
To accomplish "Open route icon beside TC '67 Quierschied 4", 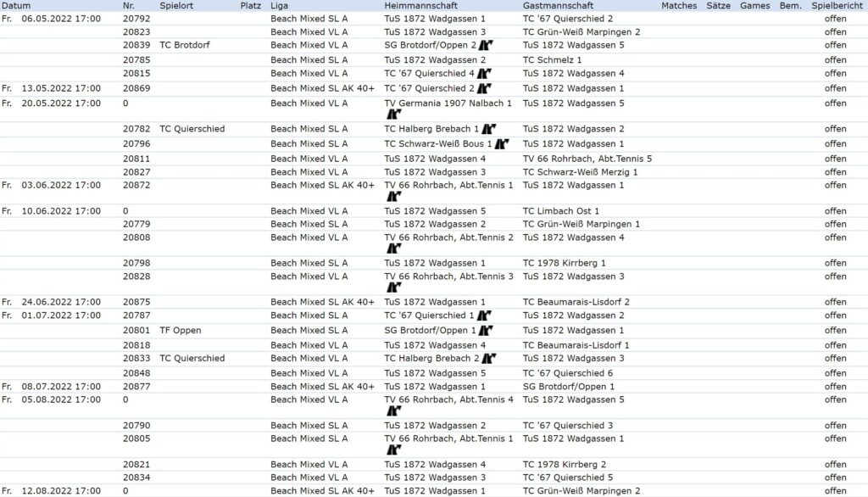I will click(x=484, y=74).
